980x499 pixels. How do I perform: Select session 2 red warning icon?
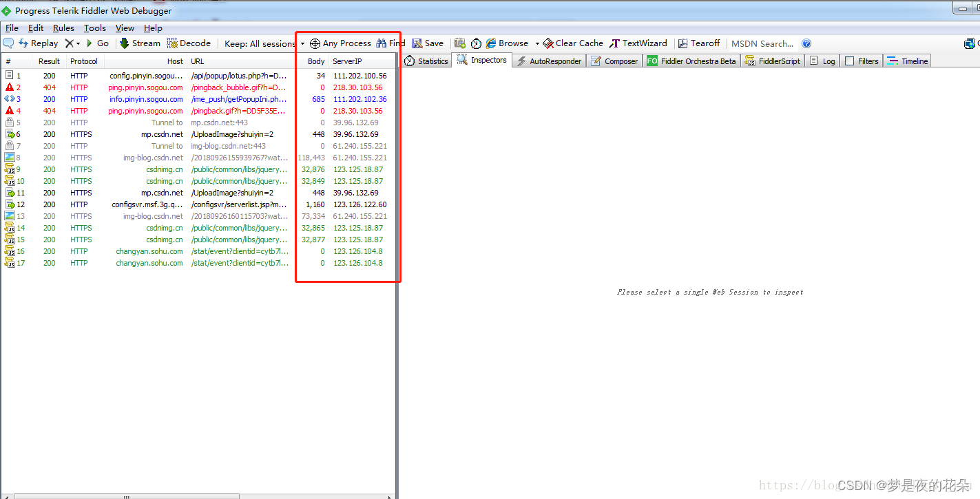click(10, 87)
